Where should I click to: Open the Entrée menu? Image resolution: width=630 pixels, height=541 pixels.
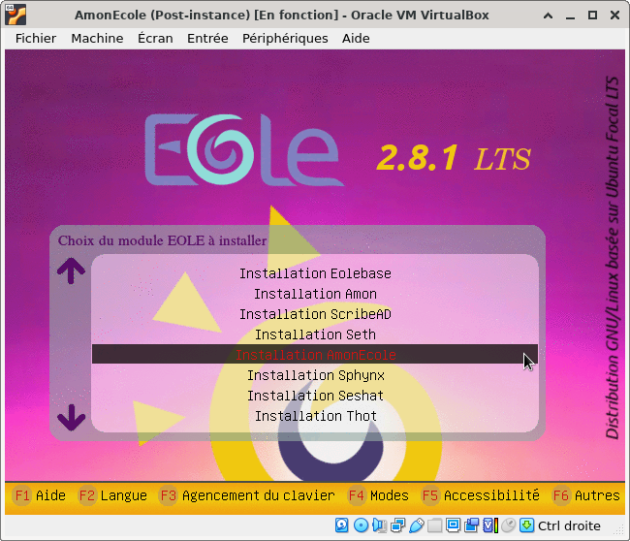click(x=207, y=38)
